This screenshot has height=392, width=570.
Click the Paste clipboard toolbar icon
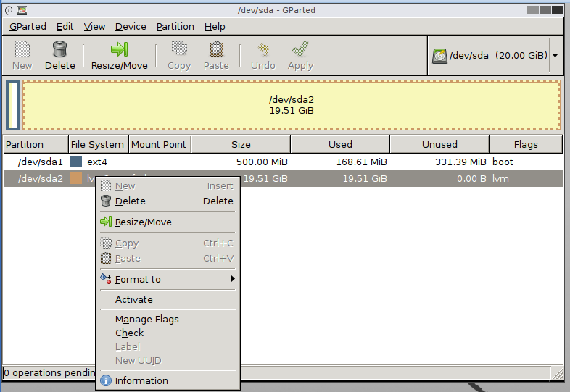click(x=216, y=49)
